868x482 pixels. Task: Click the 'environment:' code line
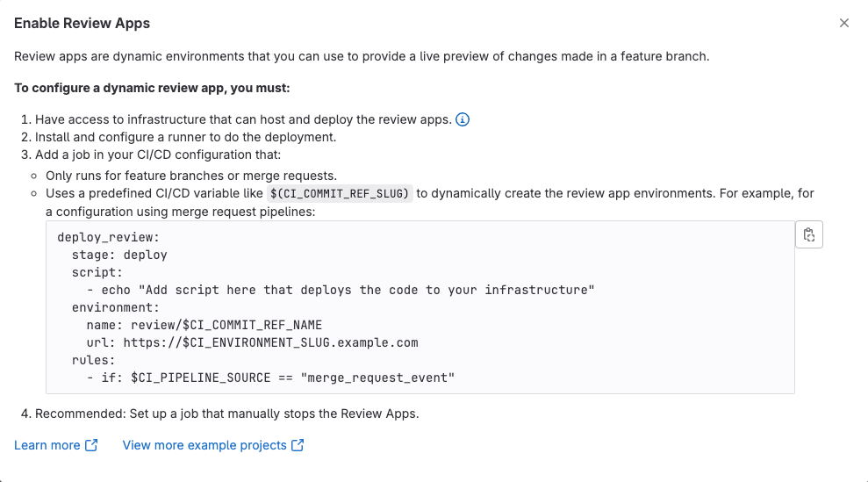click(x=115, y=307)
